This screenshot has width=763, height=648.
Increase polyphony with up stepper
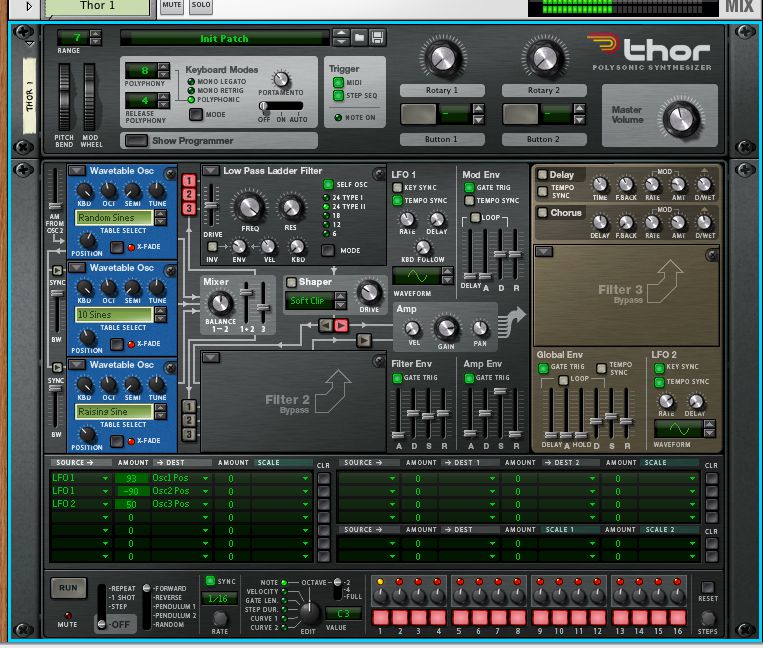tap(164, 66)
